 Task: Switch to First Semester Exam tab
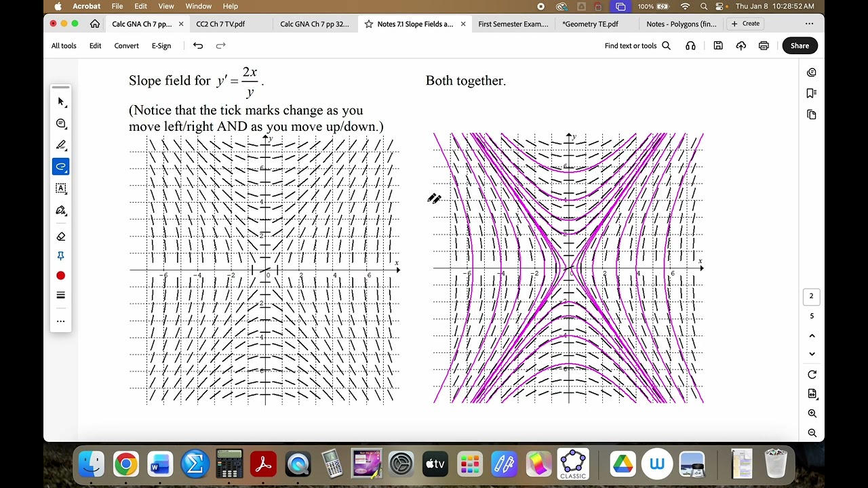pyautogui.click(x=513, y=24)
